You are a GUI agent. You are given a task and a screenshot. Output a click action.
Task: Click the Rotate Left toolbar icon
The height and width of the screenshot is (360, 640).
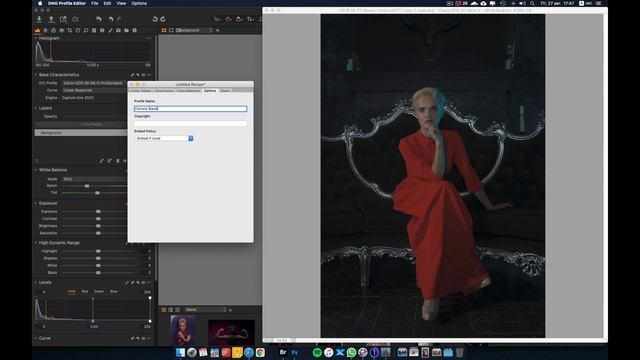click(x=155, y=19)
